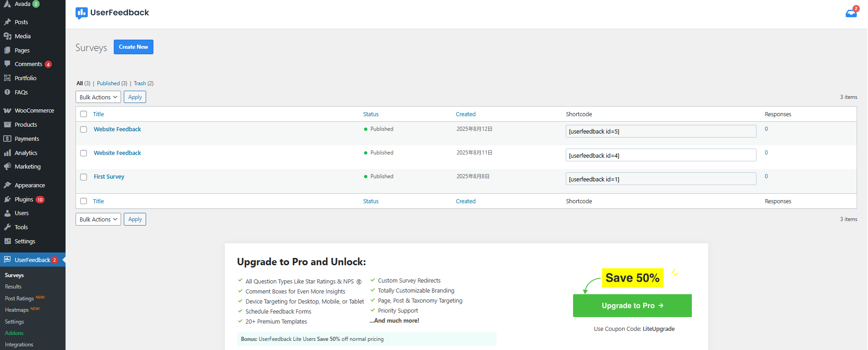868x350 pixels.
Task: Click the Tools wrench icon
Action: (x=7, y=227)
